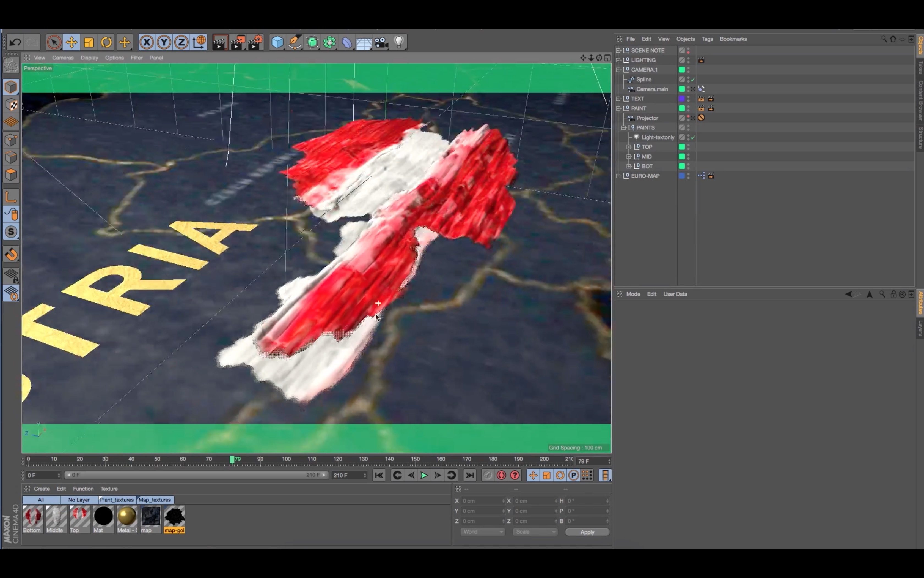
Task: Open Object Manager Bookmarks menu
Action: (x=733, y=39)
